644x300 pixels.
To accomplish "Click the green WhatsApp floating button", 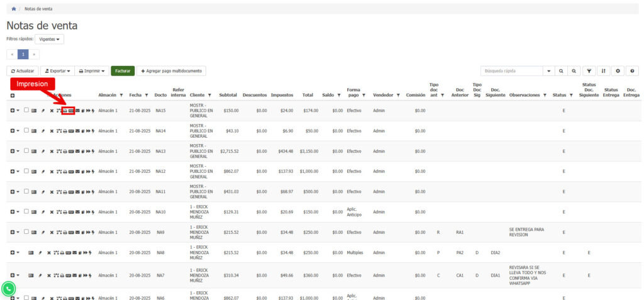I will [8, 289].
